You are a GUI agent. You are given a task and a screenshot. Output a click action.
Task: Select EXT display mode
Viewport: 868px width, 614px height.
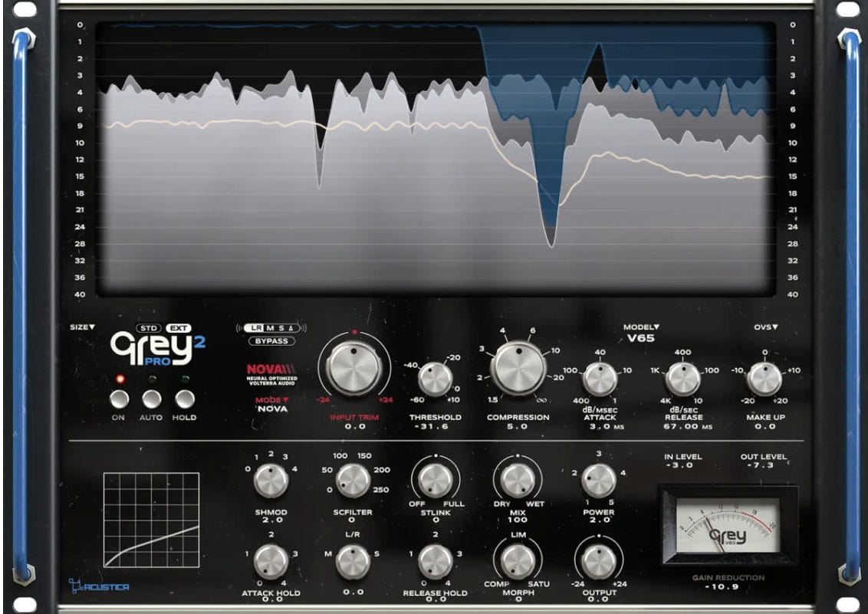click(x=179, y=328)
